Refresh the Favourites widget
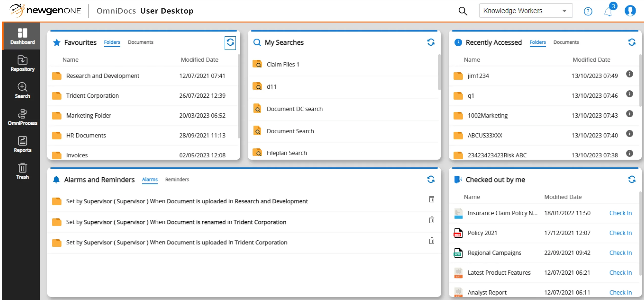This screenshot has width=644, height=300. point(230,43)
